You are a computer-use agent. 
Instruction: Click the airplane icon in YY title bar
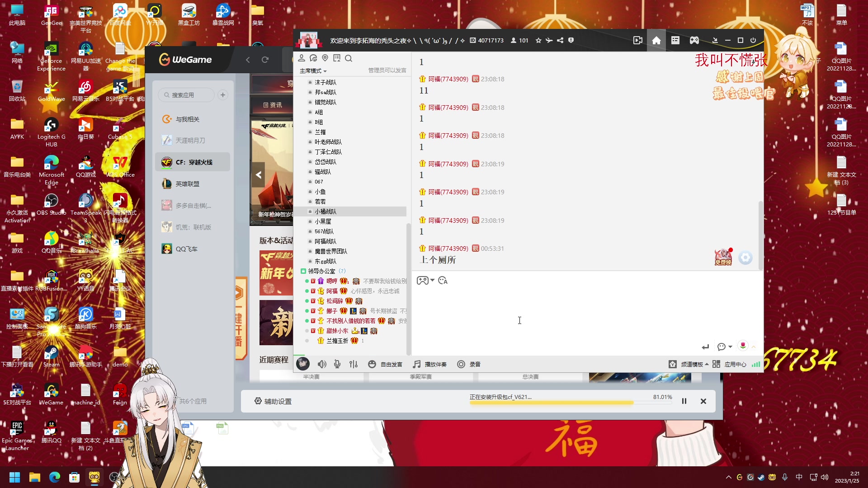click(x=549, y=40)
